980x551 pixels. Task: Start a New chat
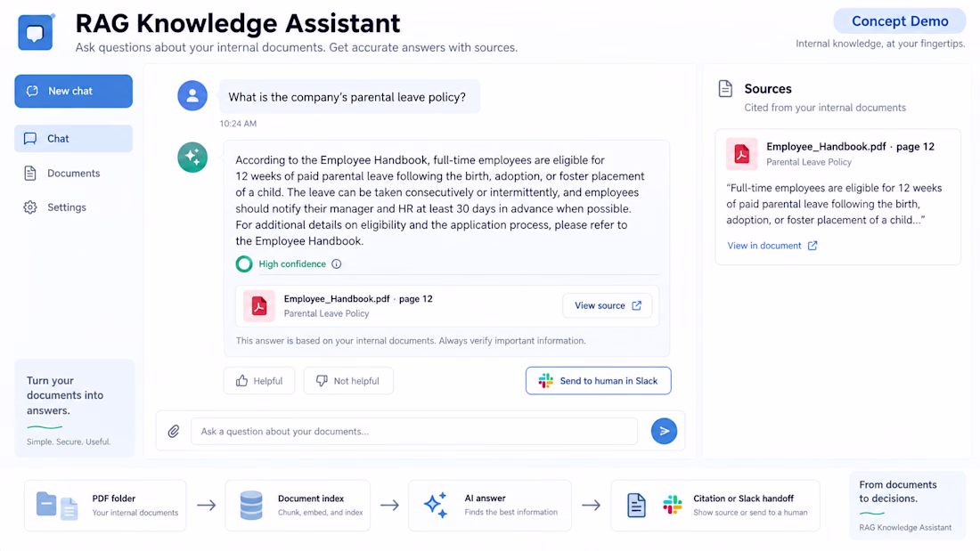click(x=74, y=91)
